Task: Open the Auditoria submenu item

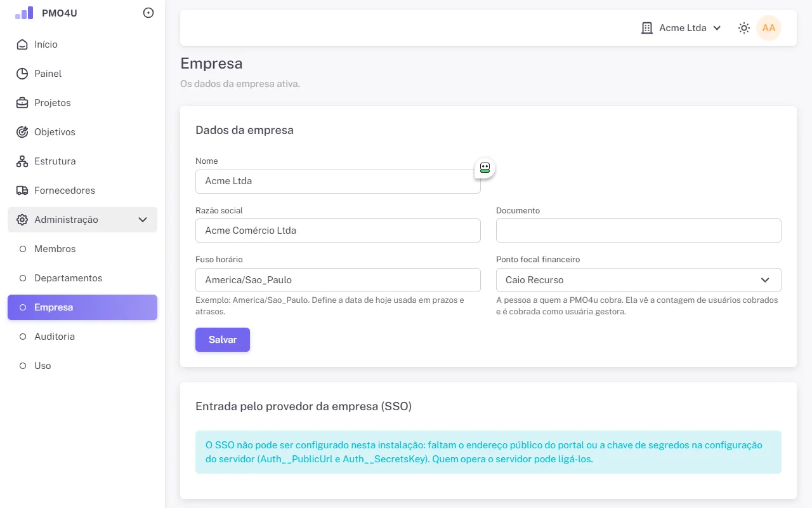Action: (x=82, y=337)
